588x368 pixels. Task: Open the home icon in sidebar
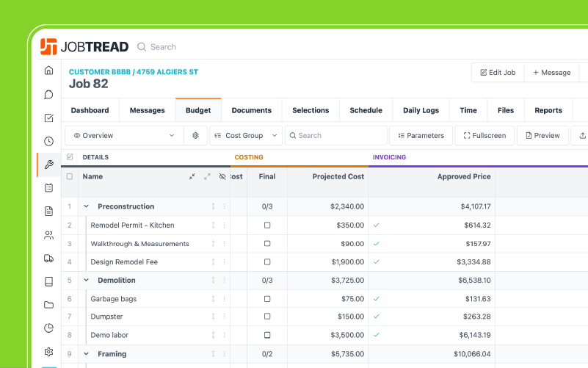[x=48, y=71]
